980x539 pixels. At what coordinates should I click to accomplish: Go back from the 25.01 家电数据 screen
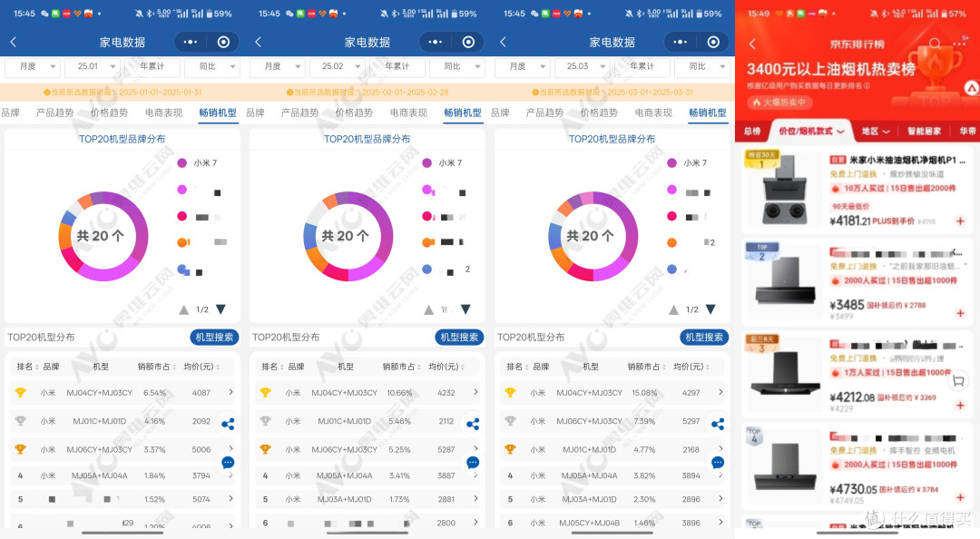tap(13, 42)
